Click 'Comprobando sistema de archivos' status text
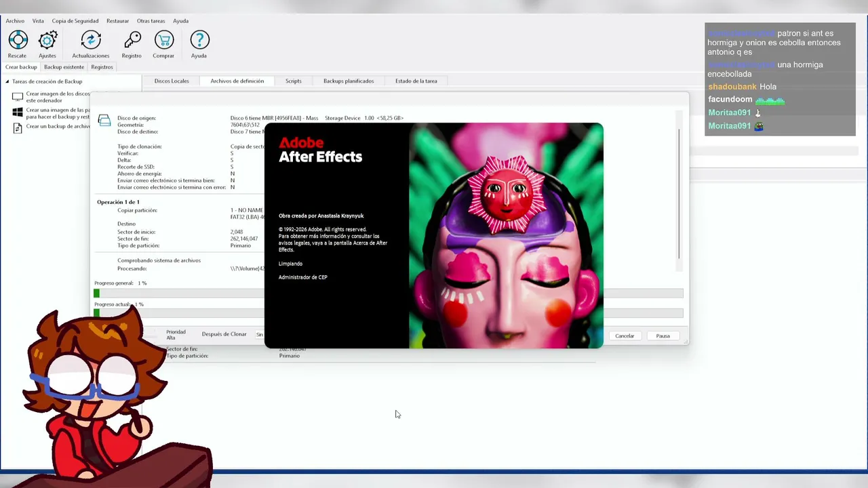The height and width of the screenshot is (488, 868). (x=159, y=260)
